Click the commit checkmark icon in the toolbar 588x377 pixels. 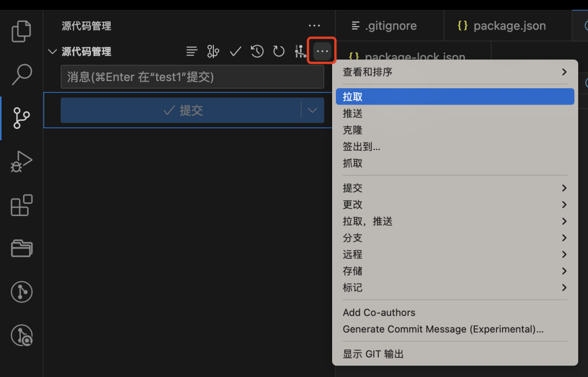tap(235, 51)
